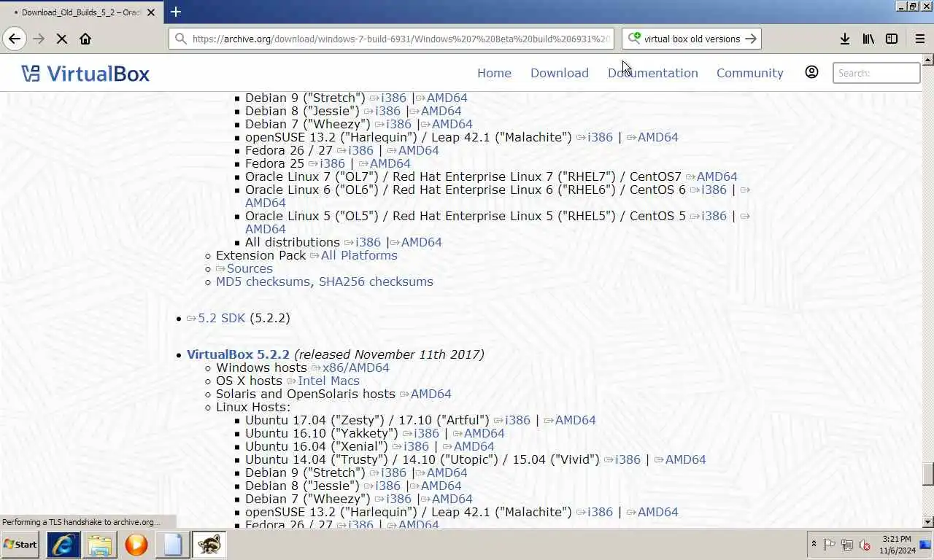Focus the 'virtual box old versions' search field
The image size is (934, 560).
[691, 39]
